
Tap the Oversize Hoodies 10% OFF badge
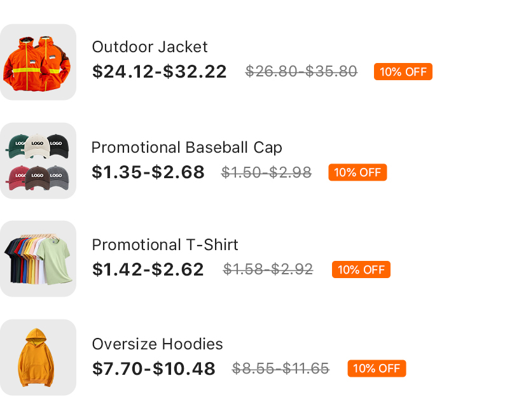377,368
